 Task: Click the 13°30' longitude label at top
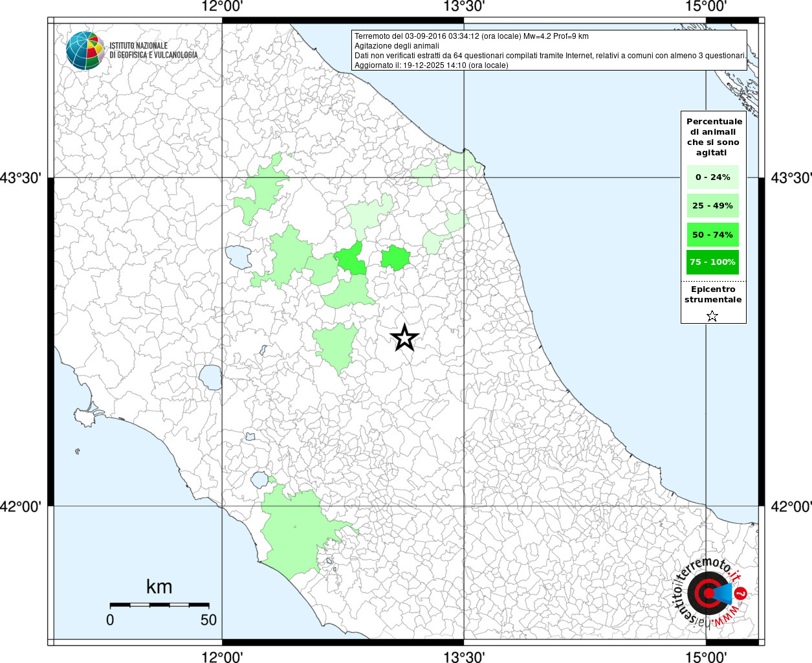[x=464, y=6]
